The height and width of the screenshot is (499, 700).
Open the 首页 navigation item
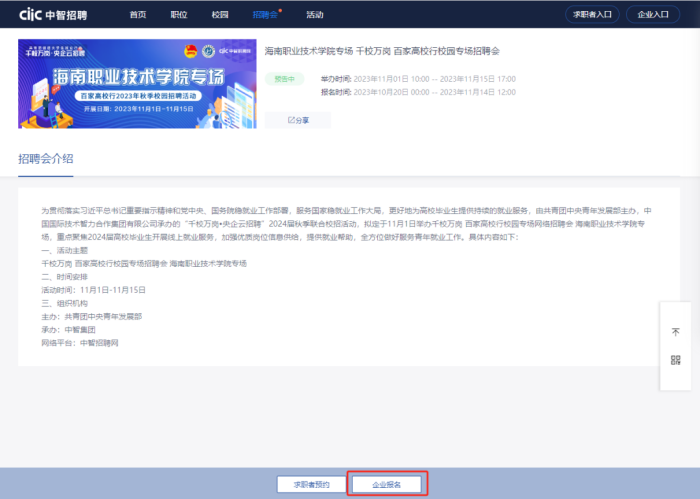(x=138, y=15)
